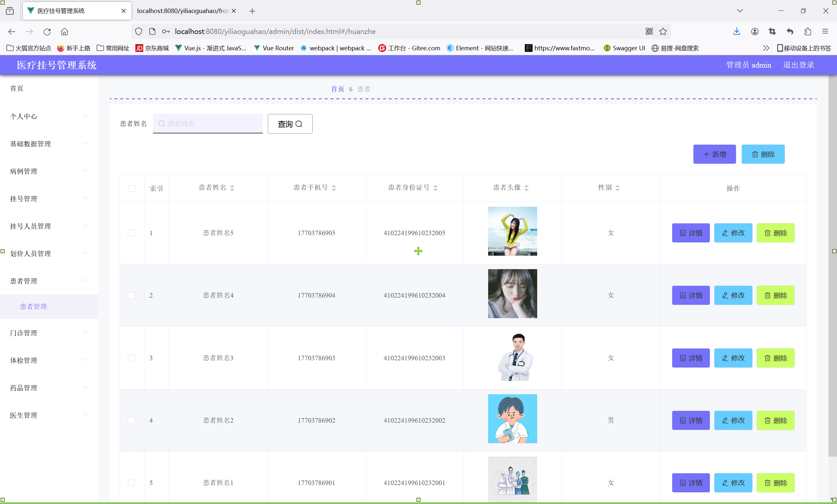
Task: Open the browser hamburger menu icon
Action: point(825,32)
